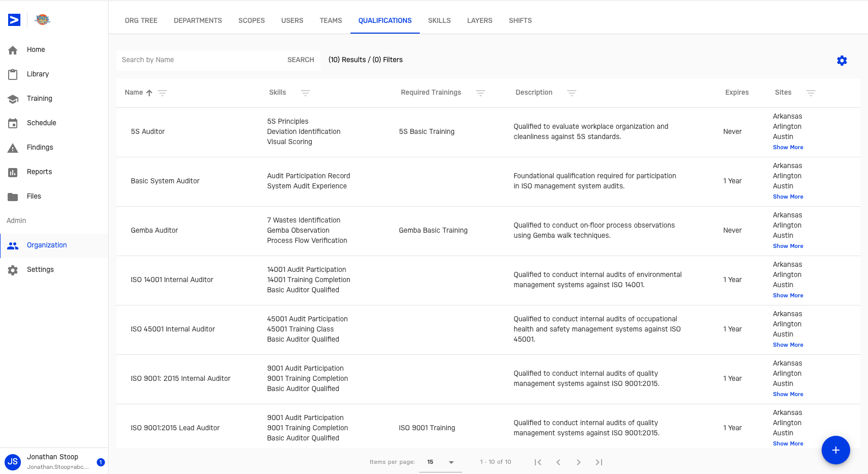
Task: Go to last page of results
Action: click(599, 462)
